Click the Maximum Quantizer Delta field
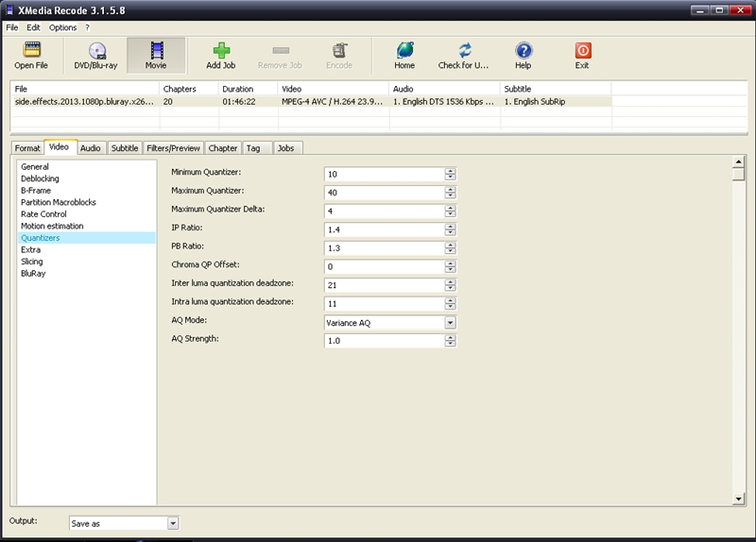The height and width of the screenshot is (542, 756). click(385, 211)
